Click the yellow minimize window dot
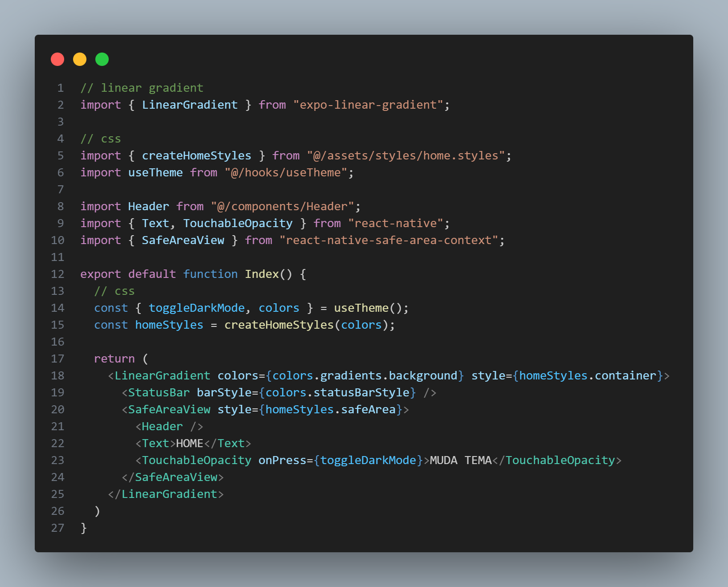 (x=80, y=59)
